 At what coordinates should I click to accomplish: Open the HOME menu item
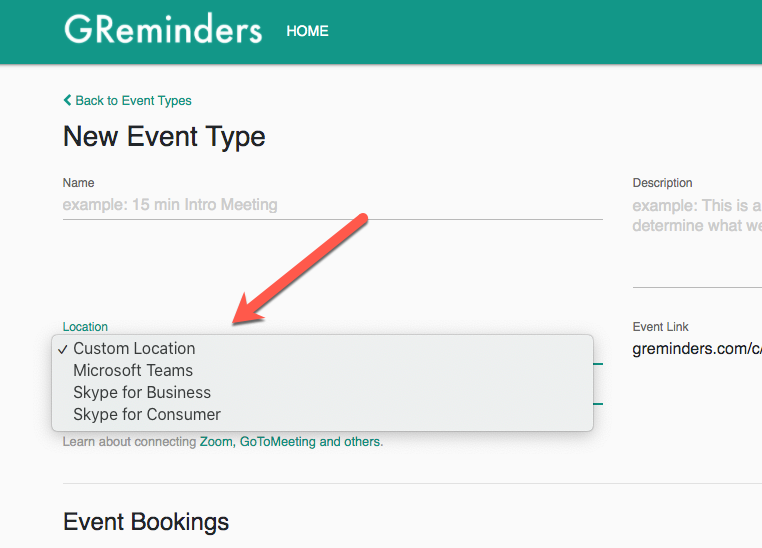pos(307,31)
